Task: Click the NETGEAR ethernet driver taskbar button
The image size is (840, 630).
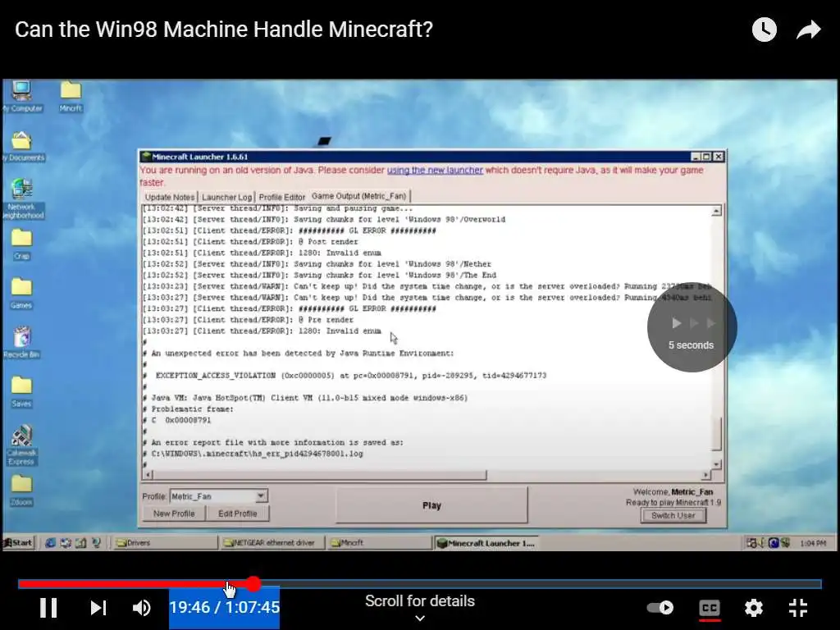Action: point(272,543)
